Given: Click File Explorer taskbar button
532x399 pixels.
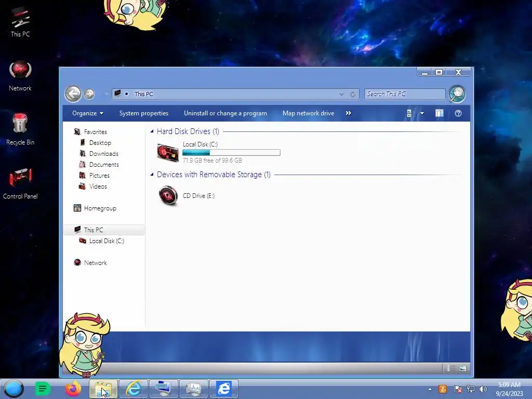Looking at the screenshot, I should 103,389.
